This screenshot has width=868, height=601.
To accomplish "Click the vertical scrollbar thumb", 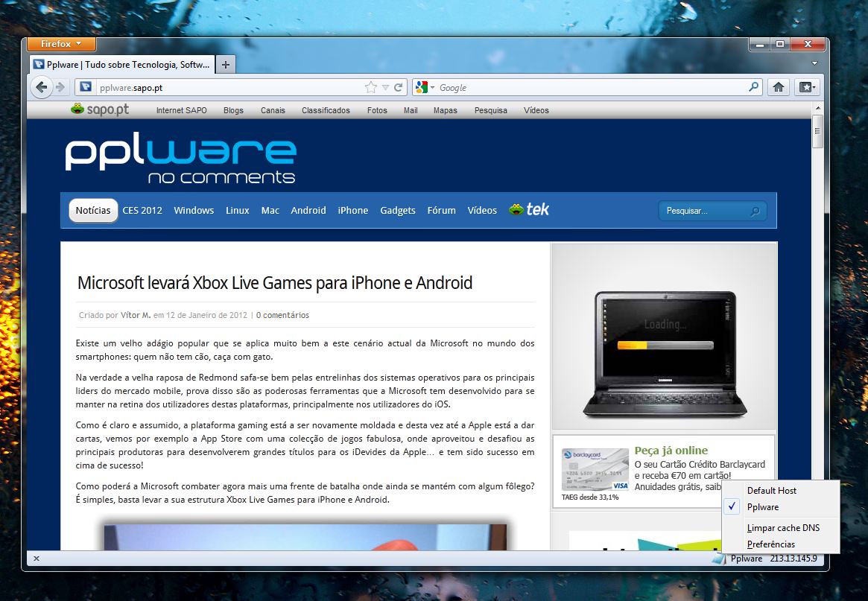I will 817,131.
